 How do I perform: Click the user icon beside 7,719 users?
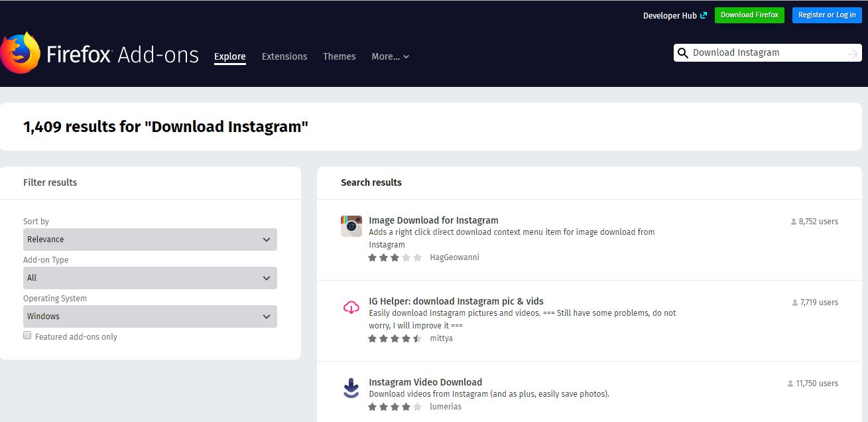[794, 303]
